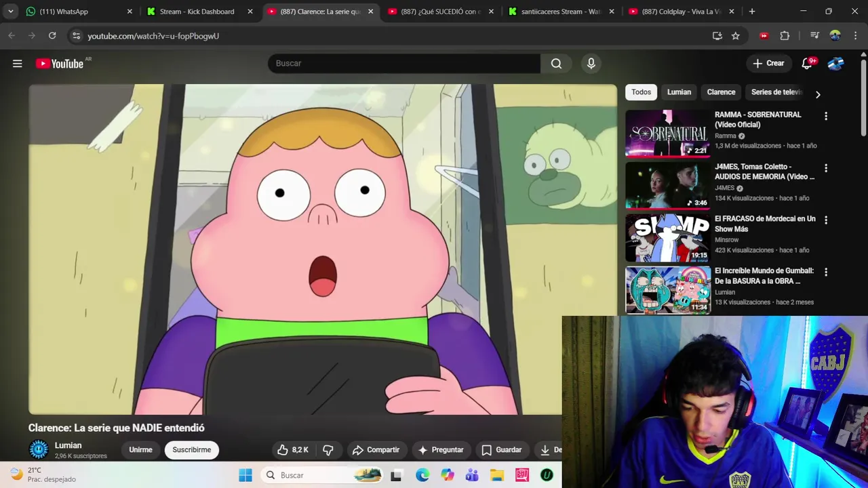This screenshot has width=868, height=488.
Task: Switch to the WhatsApp tab
Action: click(x=78, y=12)
